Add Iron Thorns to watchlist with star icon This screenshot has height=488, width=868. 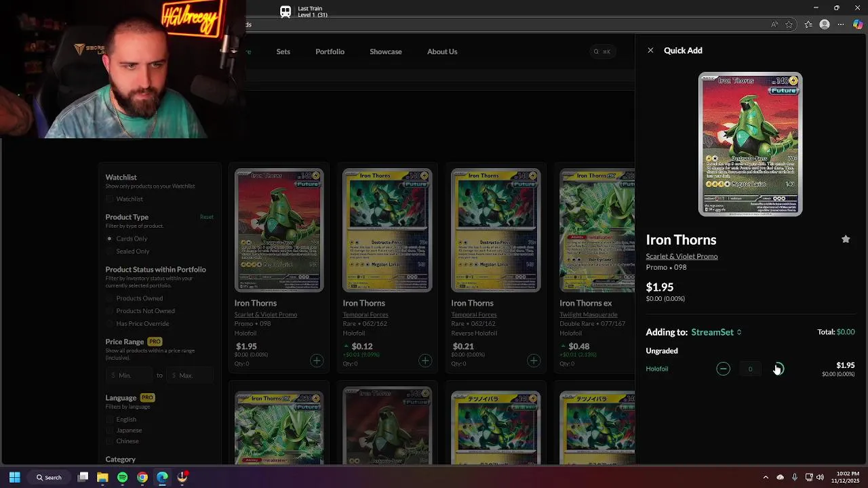point(846,239)
